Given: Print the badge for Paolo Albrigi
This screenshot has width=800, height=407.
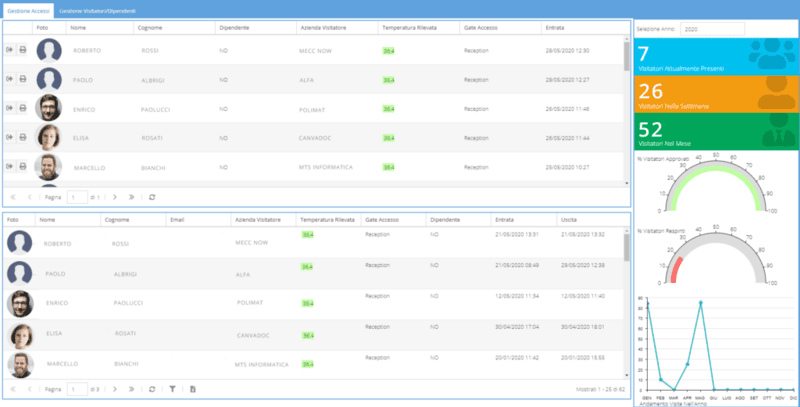Looking at the screenshot, I should point(22,80).
